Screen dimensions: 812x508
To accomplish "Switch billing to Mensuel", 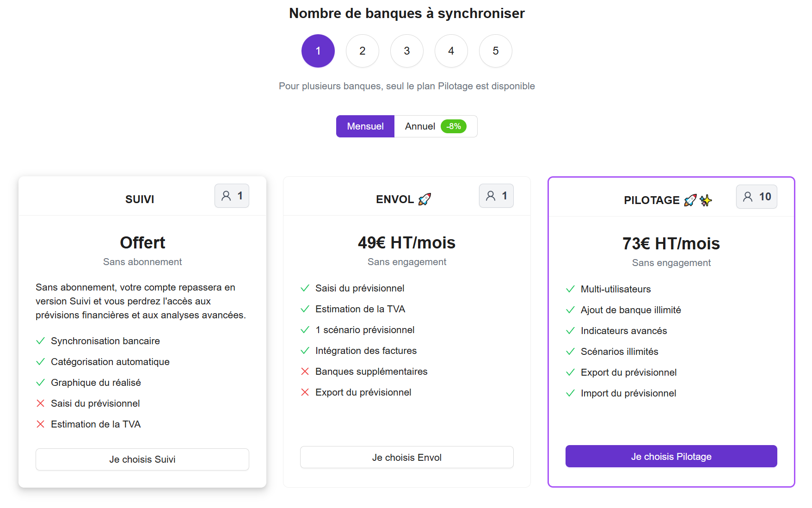I will point(365,126).
